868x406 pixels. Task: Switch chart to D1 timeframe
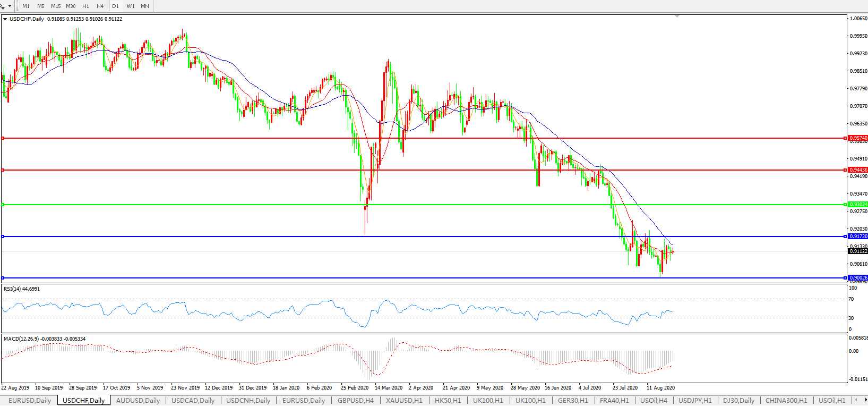(x=115, y=6)
